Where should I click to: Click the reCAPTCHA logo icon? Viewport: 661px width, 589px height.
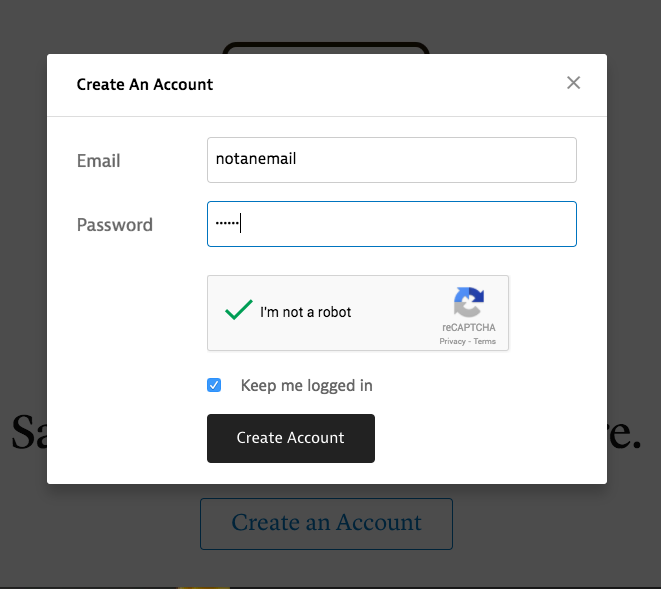[x=469, y=302]
